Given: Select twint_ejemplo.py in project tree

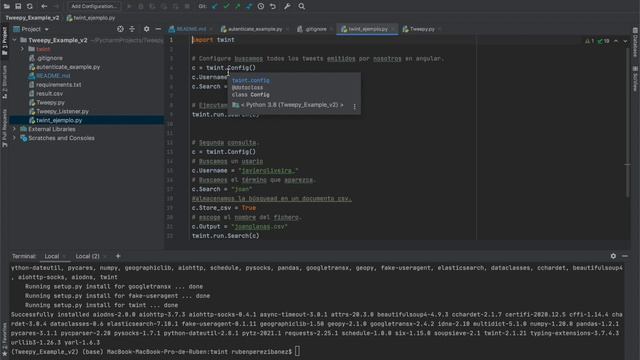Looking at the screenshot, I should click(59, 120).
